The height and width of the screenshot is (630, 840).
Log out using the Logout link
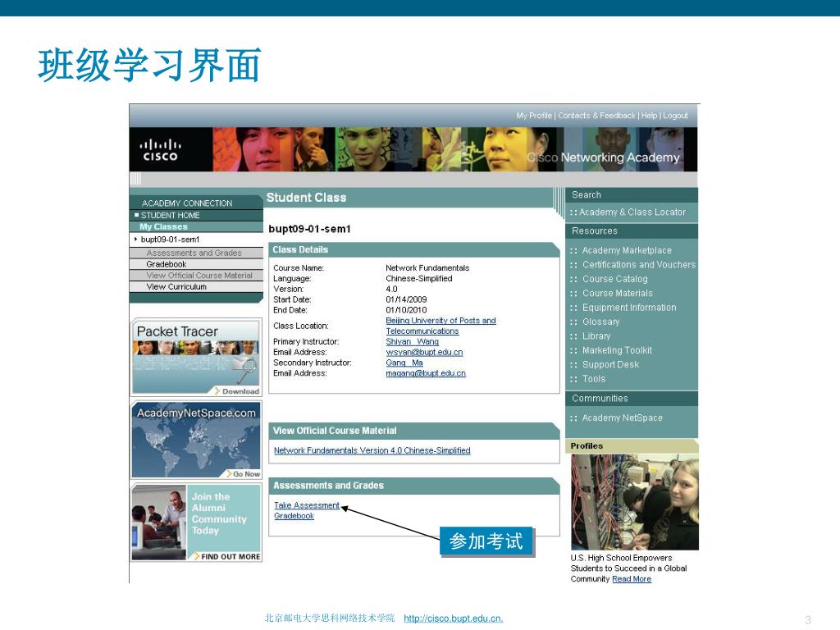pos(675,115)
